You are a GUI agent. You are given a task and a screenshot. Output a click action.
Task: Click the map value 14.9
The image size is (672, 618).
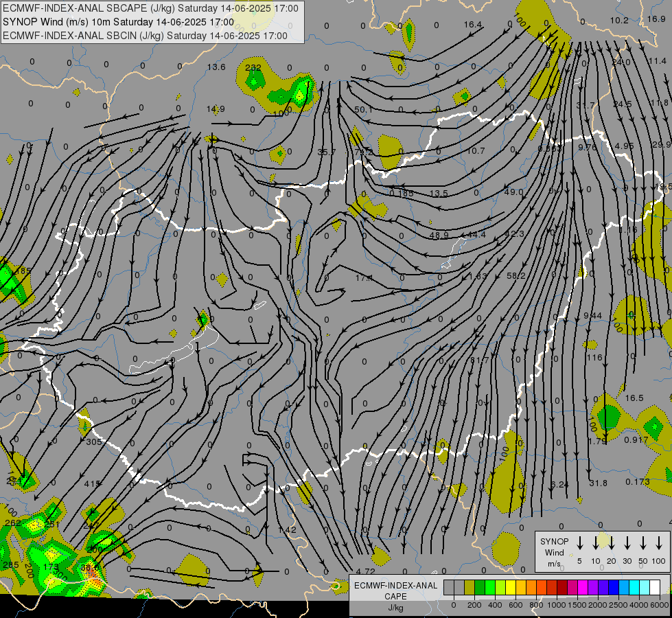(x=215, y=109)
